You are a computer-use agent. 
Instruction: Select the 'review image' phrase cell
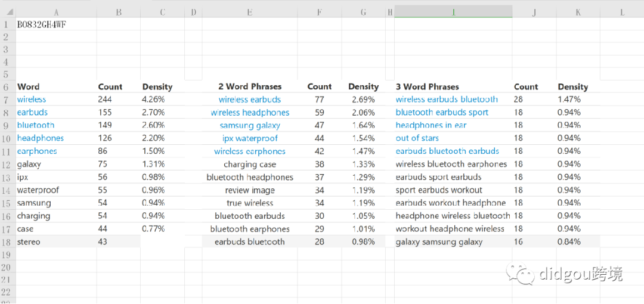pyautogui.click(x=250, y=190)
